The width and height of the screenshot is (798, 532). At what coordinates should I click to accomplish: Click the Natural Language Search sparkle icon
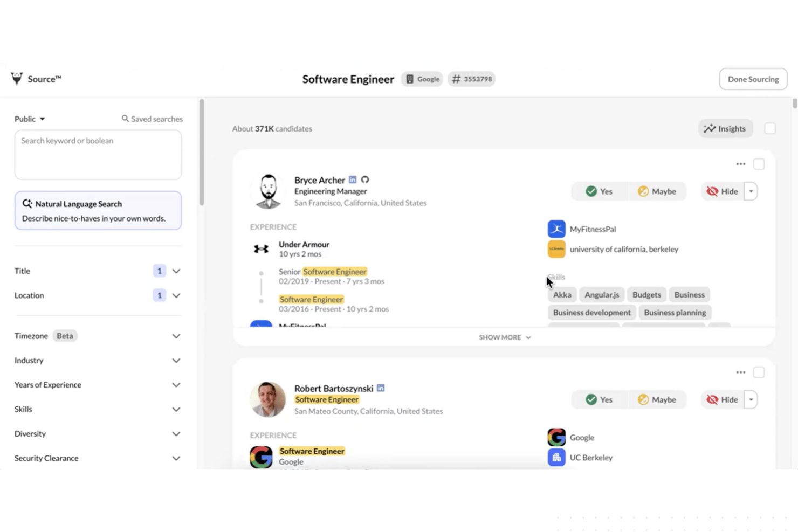pyautogui.click(x=27, y=204)
